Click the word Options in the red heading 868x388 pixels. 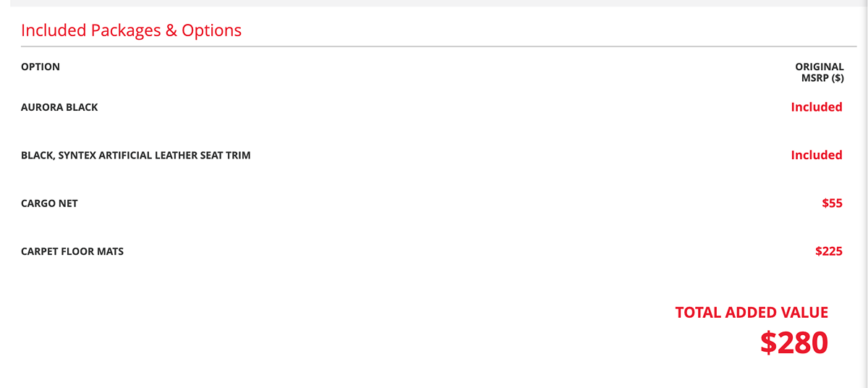[211, 30]
